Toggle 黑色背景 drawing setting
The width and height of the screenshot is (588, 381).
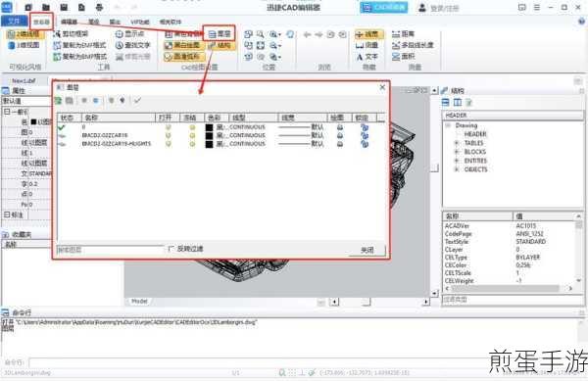[184, 34]
